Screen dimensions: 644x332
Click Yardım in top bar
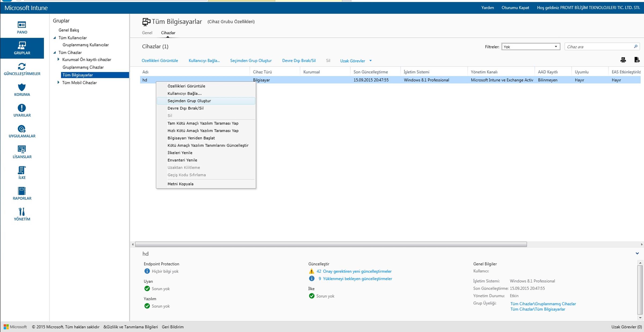click(x=488, y=8)
